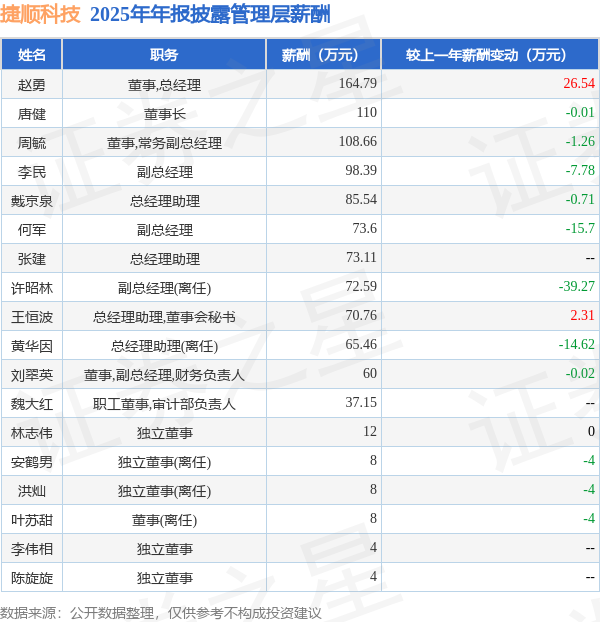This screenshot has height=622, width=600.
Task: Click the change value -0.01
Action: point(580,112)
